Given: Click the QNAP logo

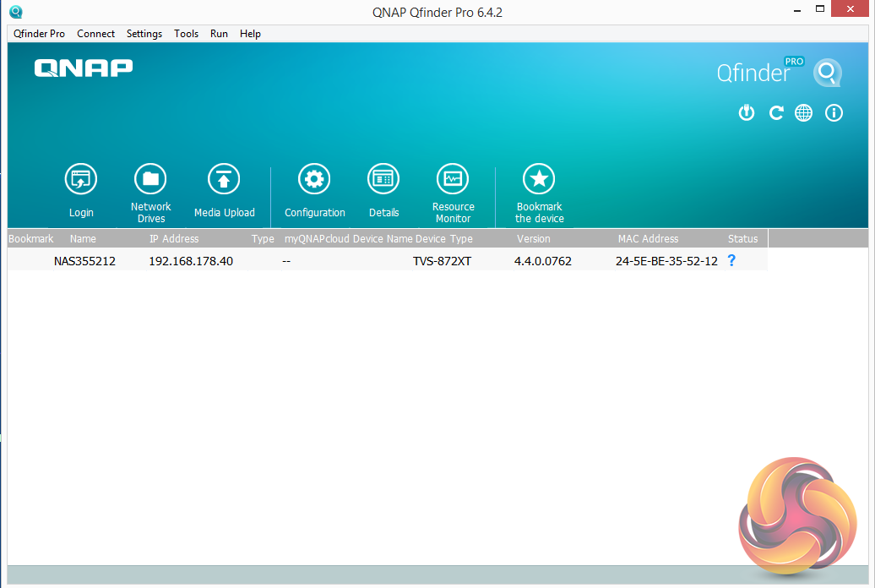Looking at the screenshot, I should point(84,68).
